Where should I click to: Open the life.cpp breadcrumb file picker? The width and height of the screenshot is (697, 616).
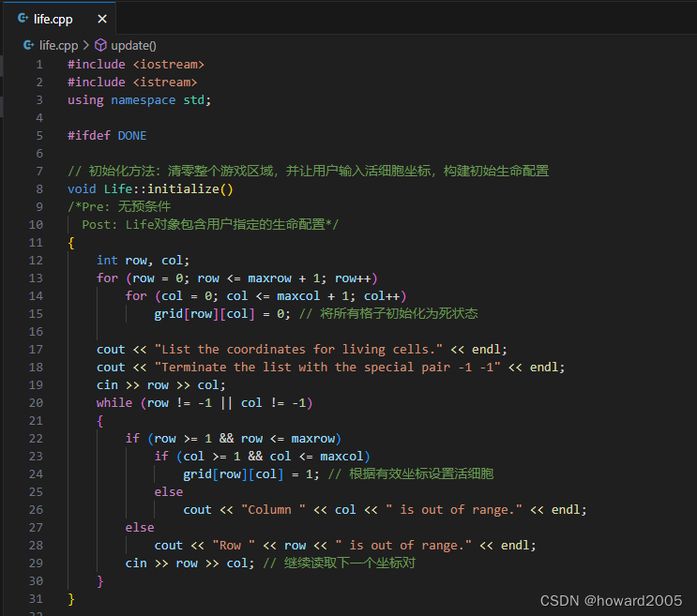[58, 44]
